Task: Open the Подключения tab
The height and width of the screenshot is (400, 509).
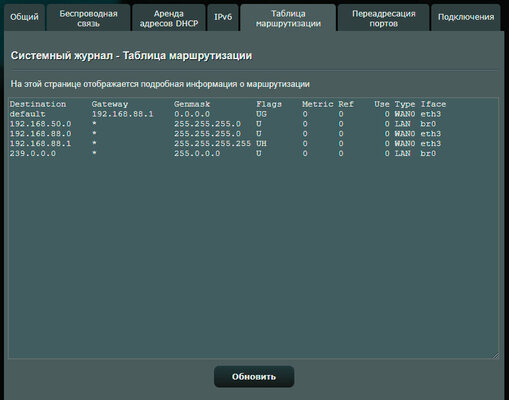Action: (466, 17)
